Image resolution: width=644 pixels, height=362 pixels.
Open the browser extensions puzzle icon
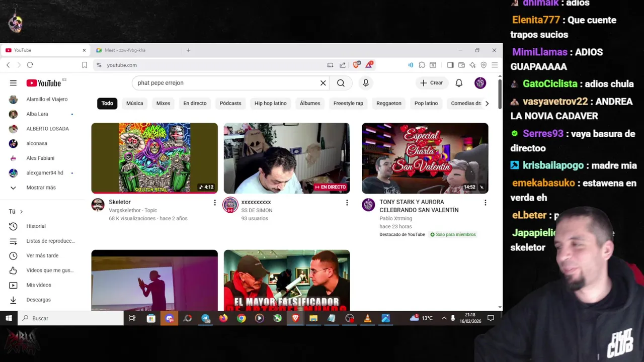coord(422,65)
